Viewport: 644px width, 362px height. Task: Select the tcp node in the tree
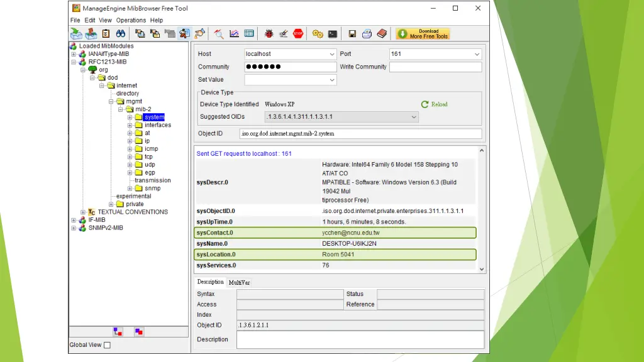coord(148,156)
